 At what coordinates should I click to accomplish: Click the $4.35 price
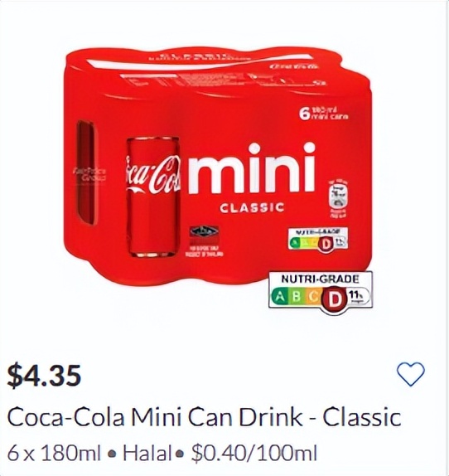(44, 376)
